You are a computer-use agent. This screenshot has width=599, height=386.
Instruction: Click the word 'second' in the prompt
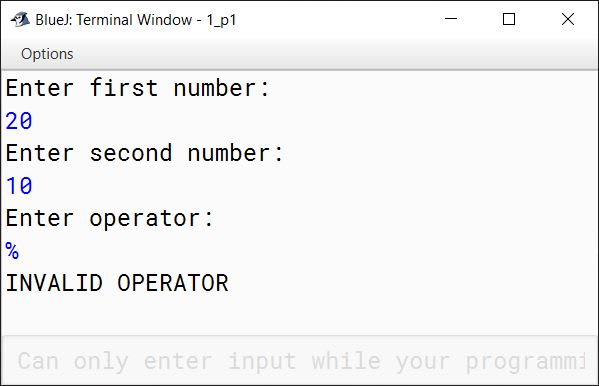tap(131, 153)
